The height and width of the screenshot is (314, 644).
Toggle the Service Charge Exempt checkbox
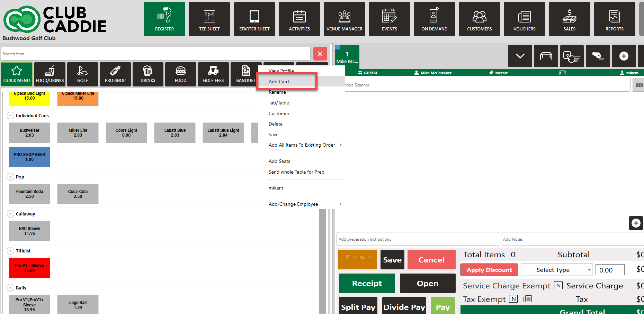(558, 286)
